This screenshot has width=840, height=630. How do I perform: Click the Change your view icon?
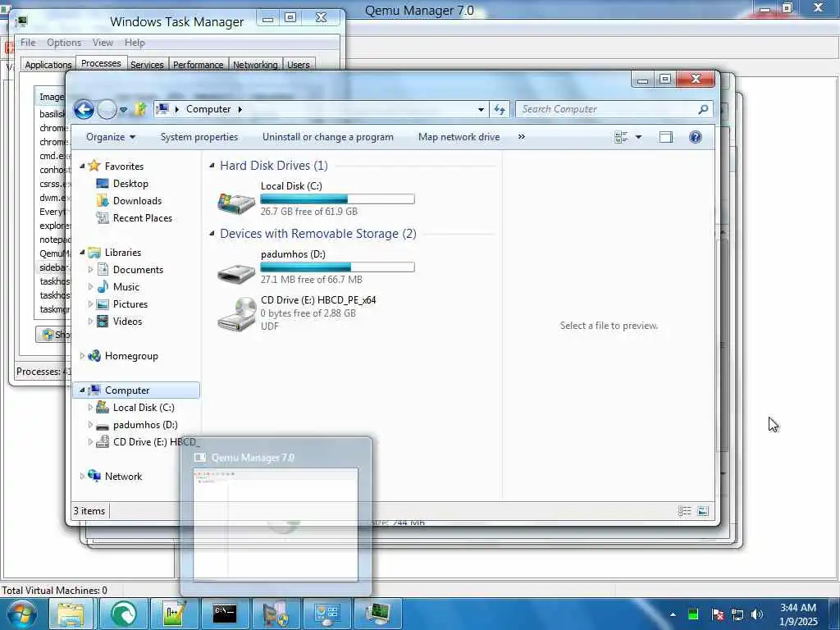point(621,137)
